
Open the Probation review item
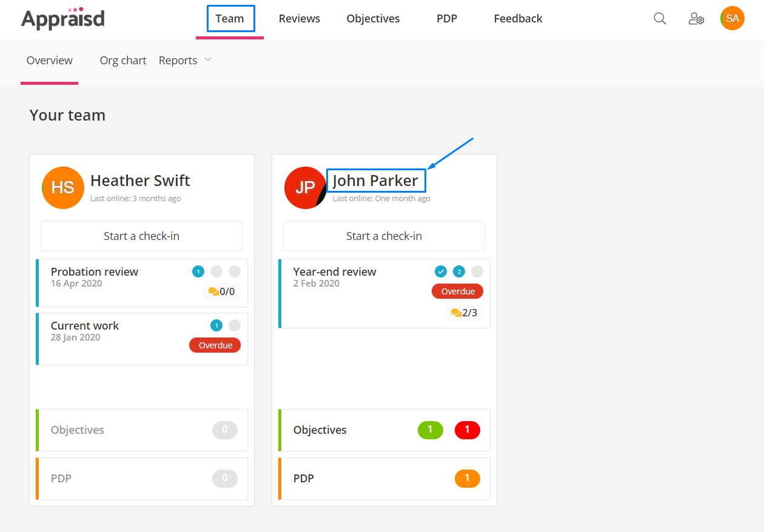point(142,283)
